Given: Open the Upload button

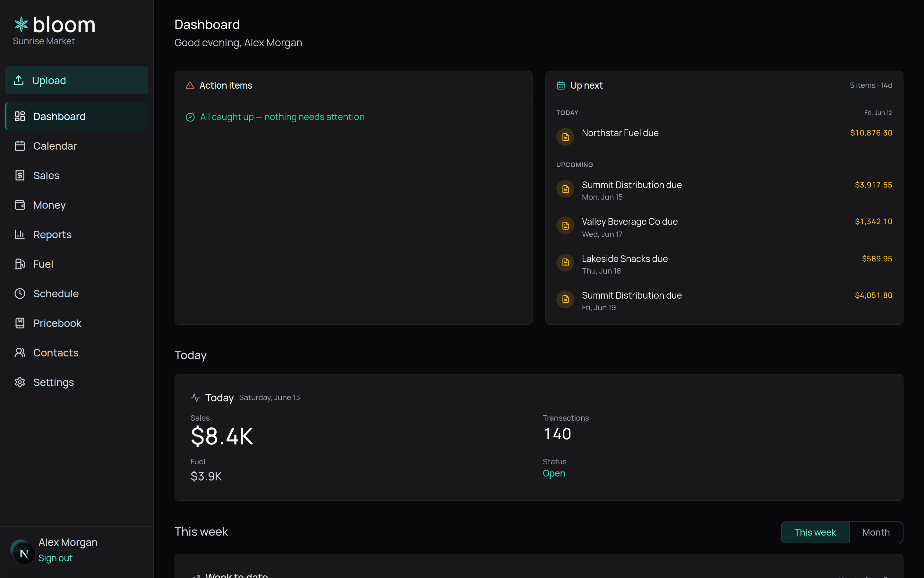Looking at the screenshot, I should point(77,80).
